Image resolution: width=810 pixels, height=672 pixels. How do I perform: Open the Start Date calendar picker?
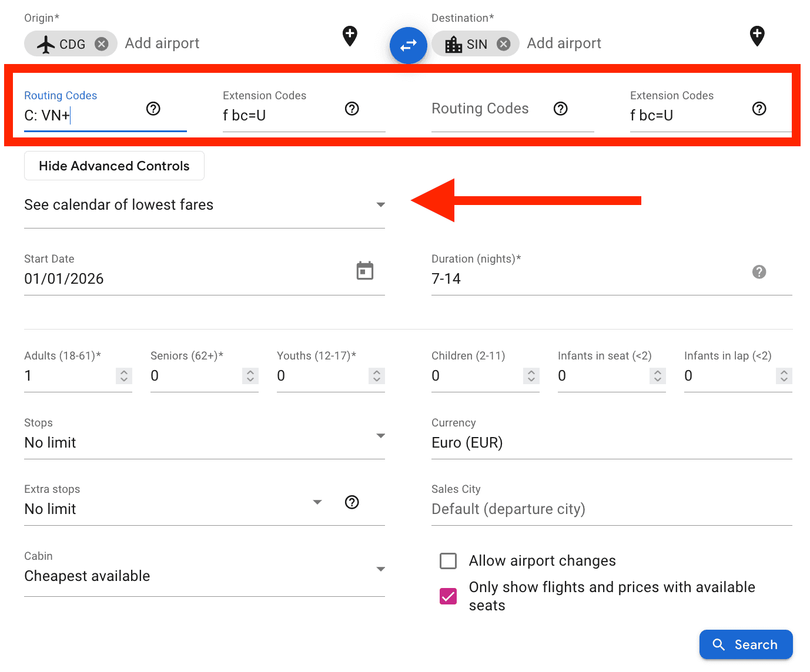(x=365, y=271)
